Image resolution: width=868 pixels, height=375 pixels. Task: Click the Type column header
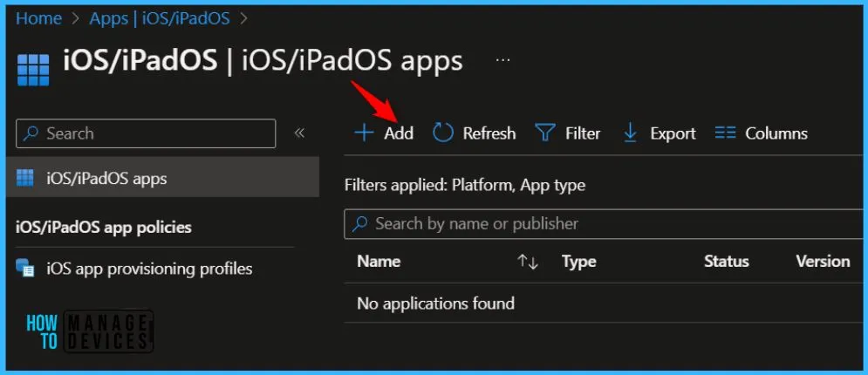(578, 261)
